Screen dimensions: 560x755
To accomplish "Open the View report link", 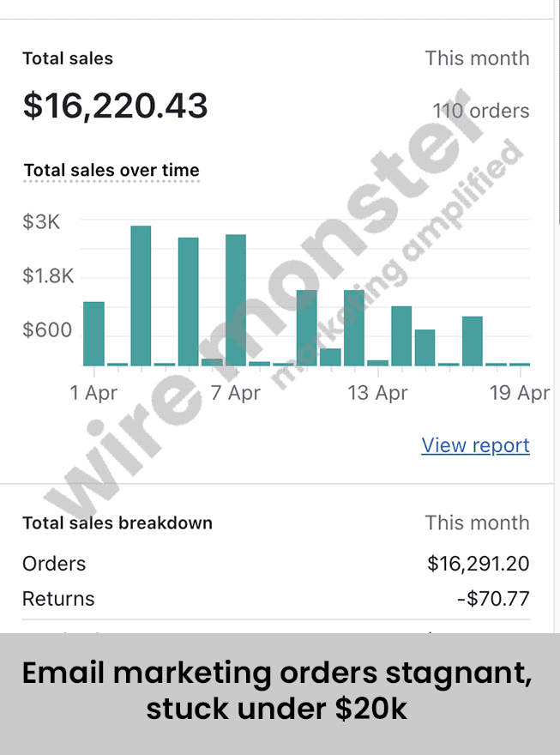I will (475, 445).
